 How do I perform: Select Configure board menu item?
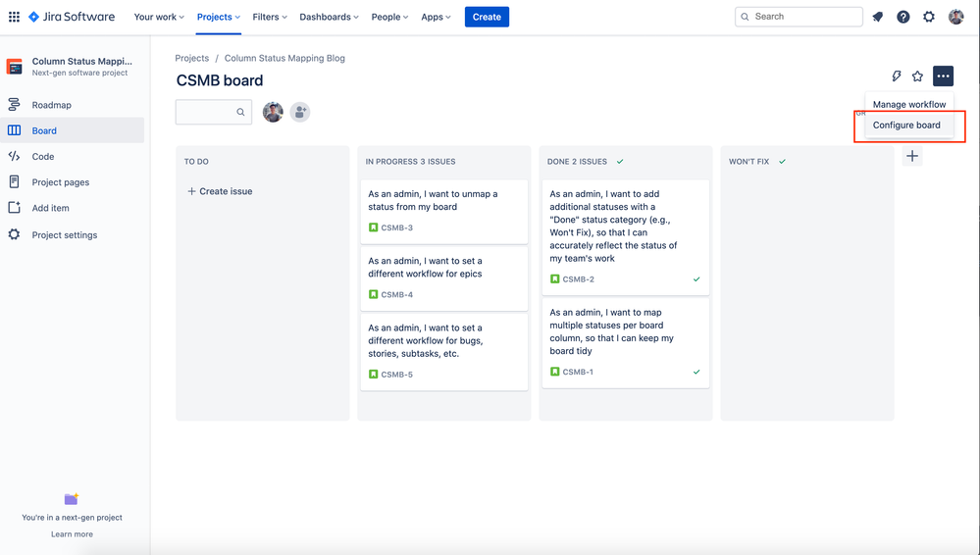click(909, 125)
